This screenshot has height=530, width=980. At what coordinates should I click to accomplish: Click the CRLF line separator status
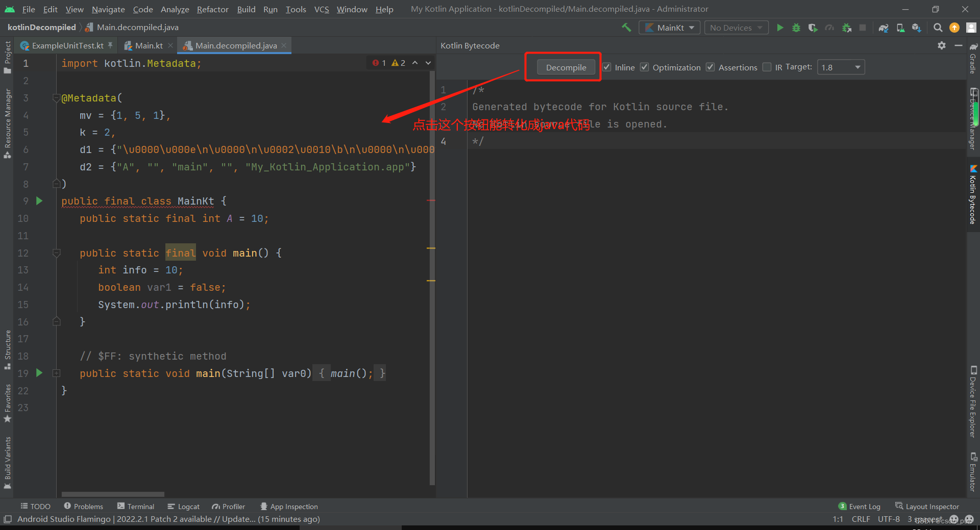pos(861,519)
